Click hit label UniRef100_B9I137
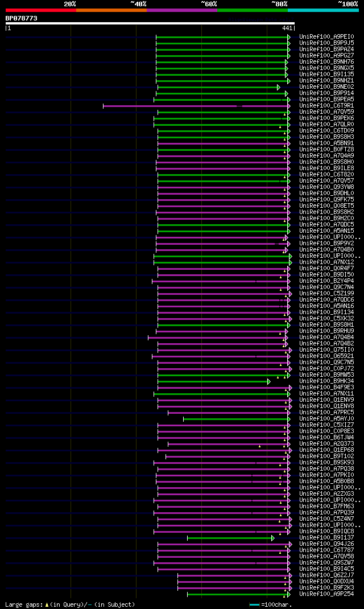Screen dimensions: 364x609 click(x=326, y=538)
